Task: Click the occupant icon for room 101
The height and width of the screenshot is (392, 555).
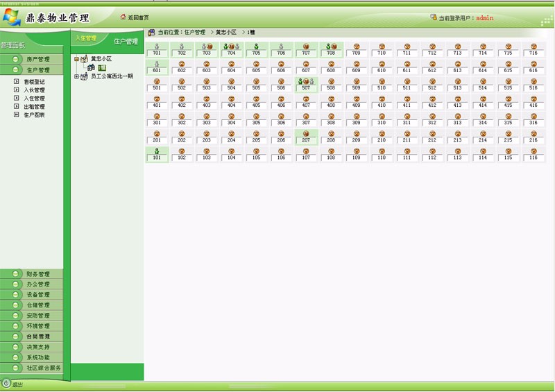Action: (157, 151)
